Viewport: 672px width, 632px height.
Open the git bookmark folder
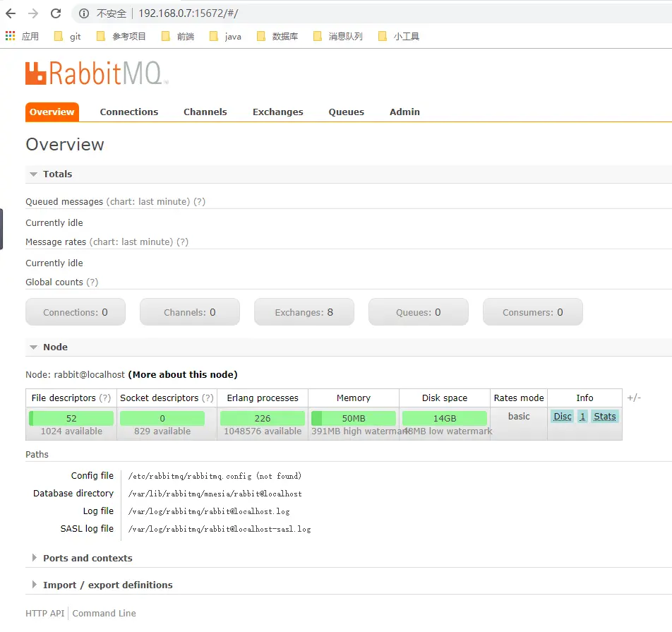[68, 37]
